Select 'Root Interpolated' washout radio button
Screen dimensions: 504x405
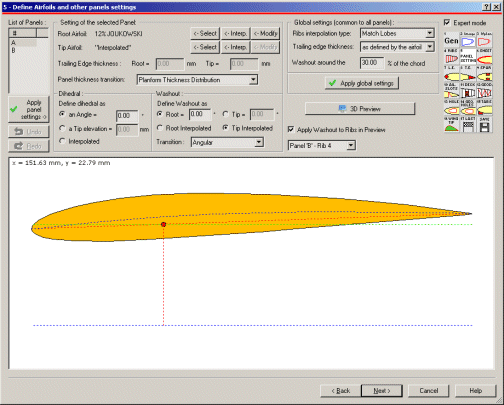point(160,128)
